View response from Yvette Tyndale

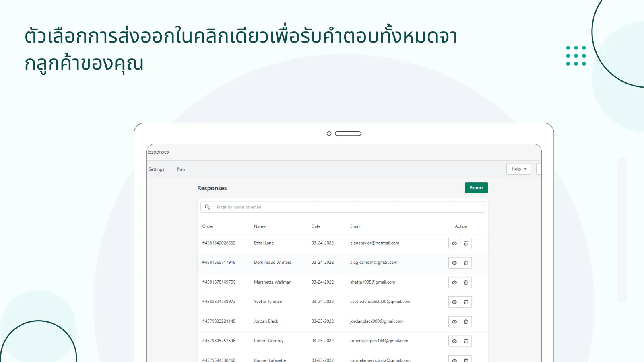click(454, 302)
